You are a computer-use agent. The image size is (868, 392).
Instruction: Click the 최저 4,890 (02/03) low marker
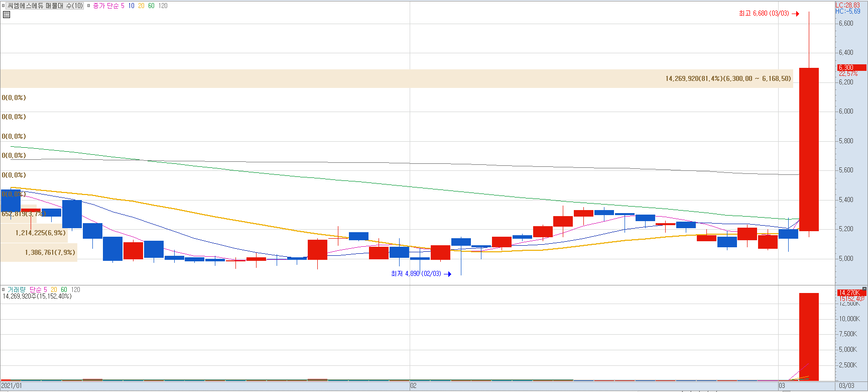coord(421,274)
